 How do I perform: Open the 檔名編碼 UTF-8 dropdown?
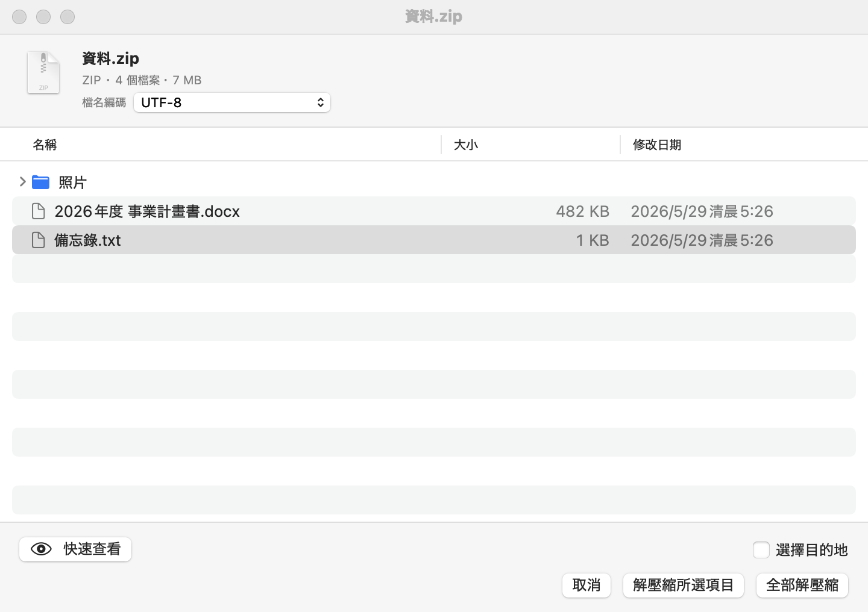[x=232, y=102]
